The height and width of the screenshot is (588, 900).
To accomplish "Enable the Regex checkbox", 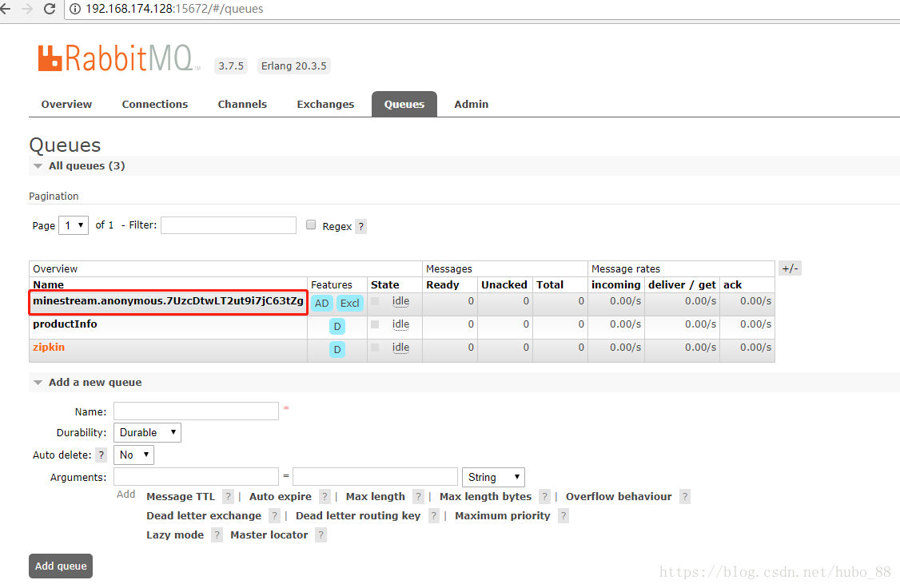I will tap(311, 225).
